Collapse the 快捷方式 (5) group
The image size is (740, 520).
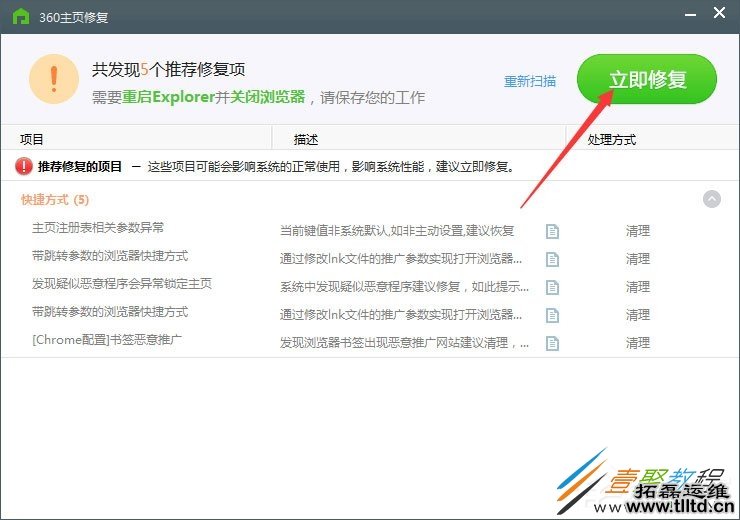pos(712,199)
